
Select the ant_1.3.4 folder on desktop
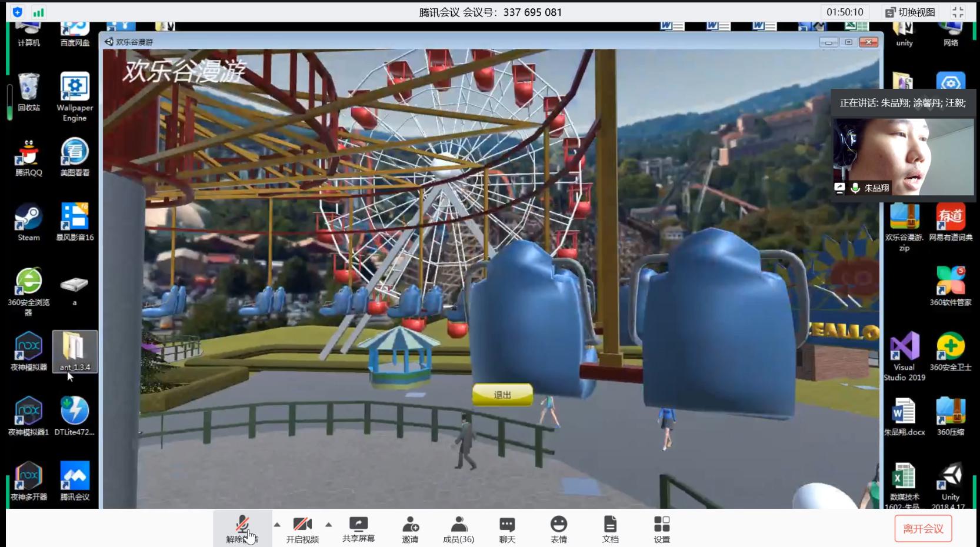point(75,351)
